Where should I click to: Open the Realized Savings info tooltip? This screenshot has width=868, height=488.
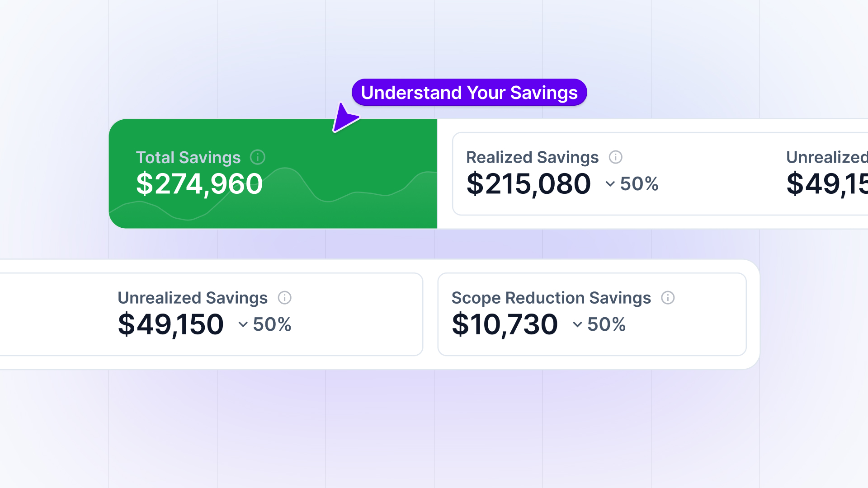click(x=616, y=157)
